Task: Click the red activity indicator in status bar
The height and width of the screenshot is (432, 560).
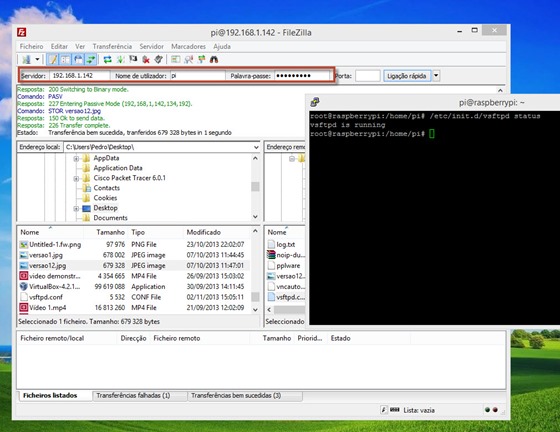Action: (495, 410)
